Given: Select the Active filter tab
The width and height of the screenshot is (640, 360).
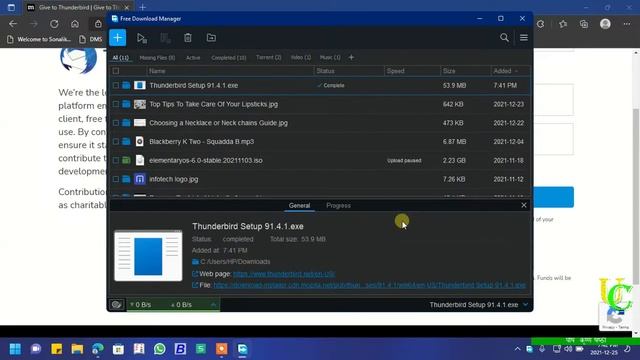Looking at the screenshot, I should tap(193, 58).
